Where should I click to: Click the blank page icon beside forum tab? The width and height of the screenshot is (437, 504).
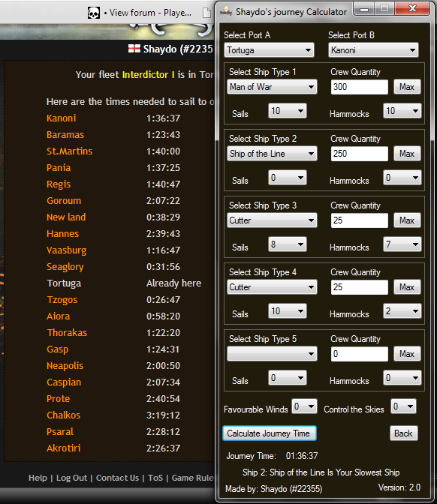[x=206, y=13]
